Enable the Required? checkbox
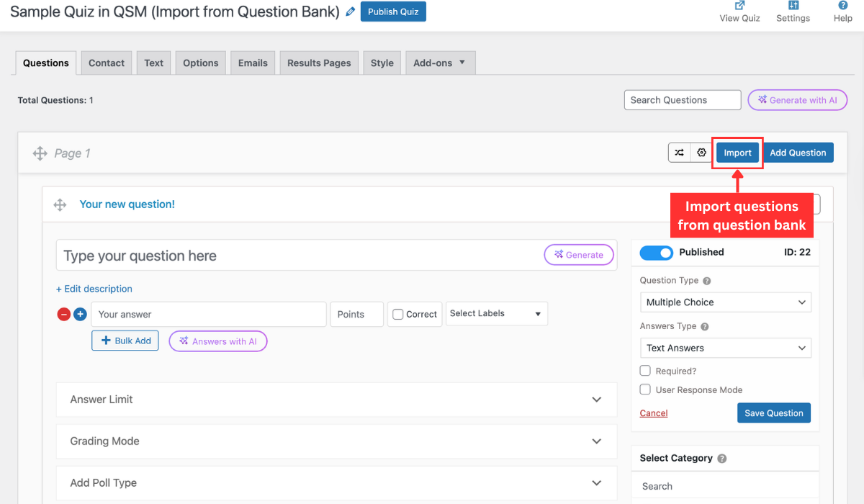 click(x=644, y=370)
